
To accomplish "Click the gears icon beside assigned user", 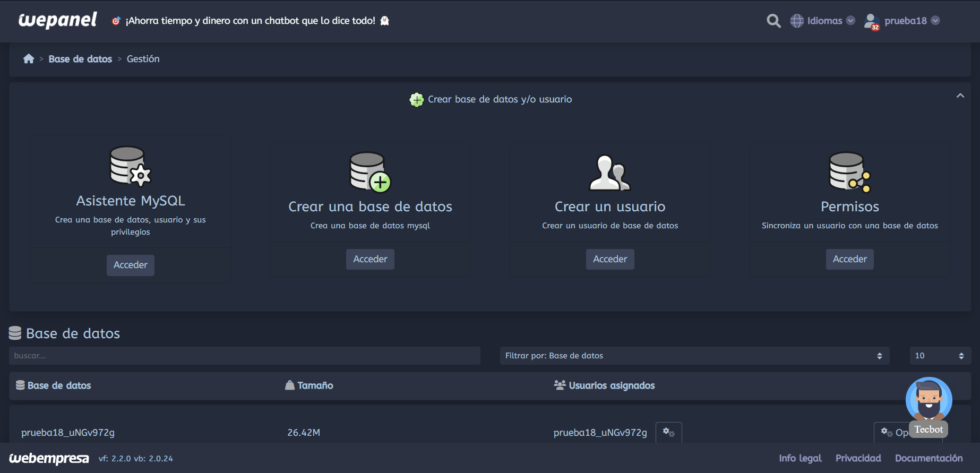I will (x=668, y=433).
